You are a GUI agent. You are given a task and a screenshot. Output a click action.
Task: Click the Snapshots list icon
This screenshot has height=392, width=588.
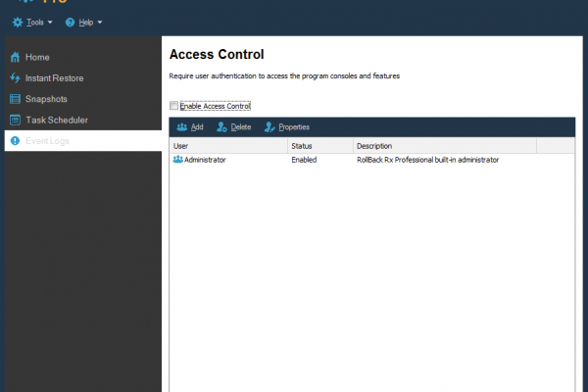pos(15,99)
